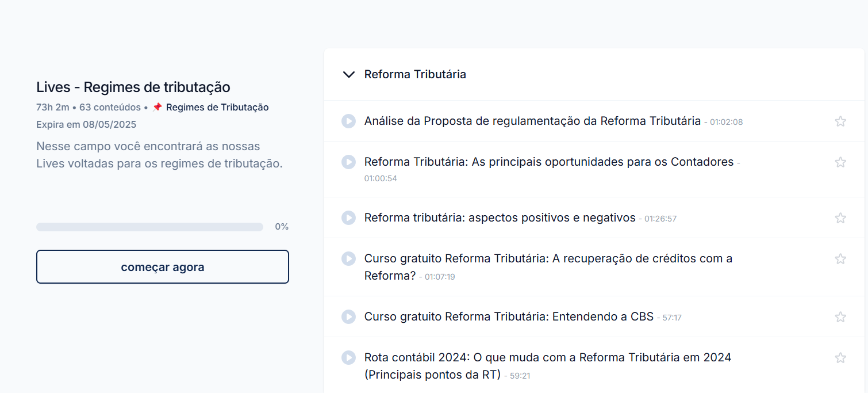The image size is (868, 393).
Task: Play Rota contábil 2024 lesson
Action: 348,357
